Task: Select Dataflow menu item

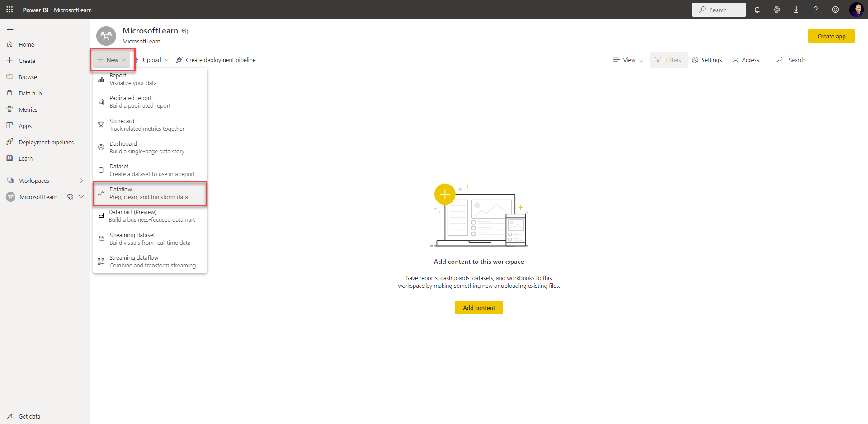Action: click(x=150, y=193)
